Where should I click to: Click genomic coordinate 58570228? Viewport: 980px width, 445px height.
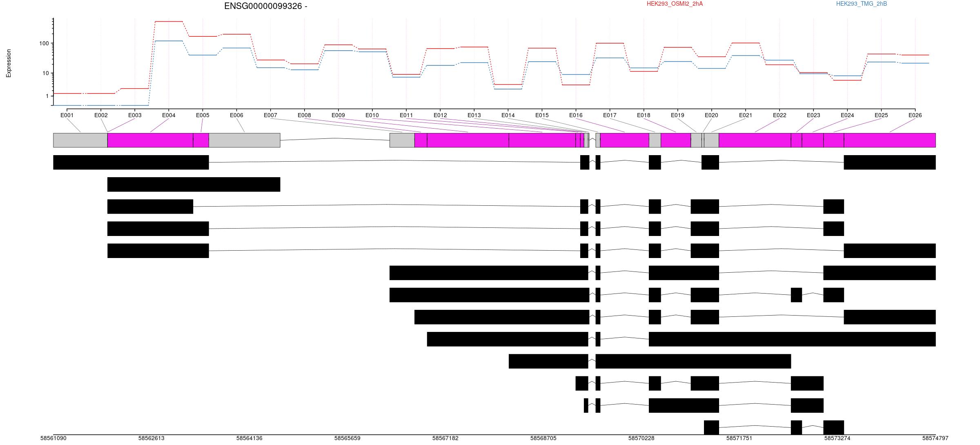point(641,438)
